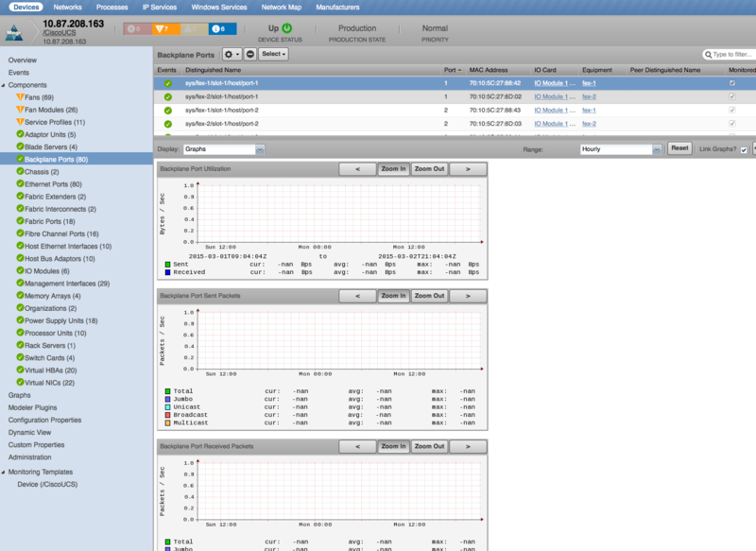Toggle Monitored checkbox for fex-1 port-2 row

click(731, 110)
